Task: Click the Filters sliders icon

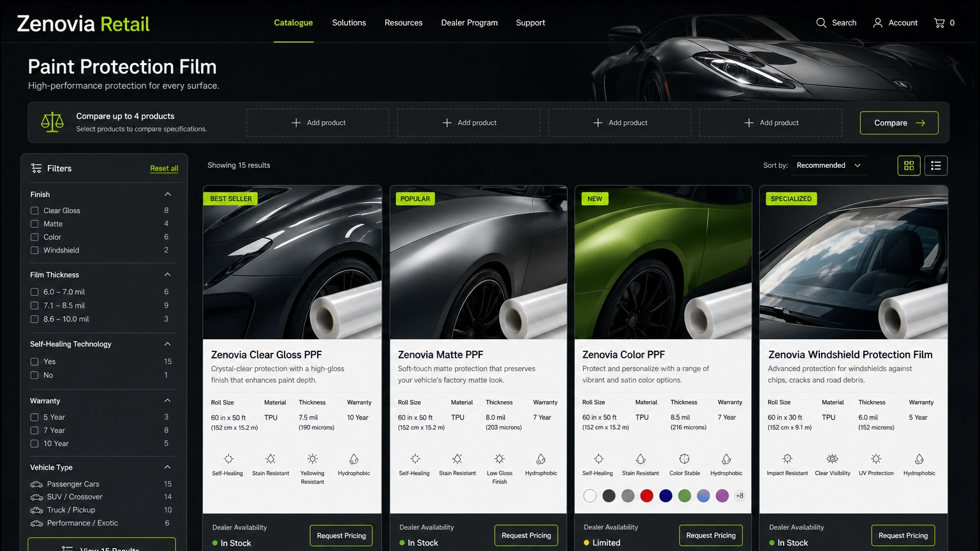Action: 36,168
